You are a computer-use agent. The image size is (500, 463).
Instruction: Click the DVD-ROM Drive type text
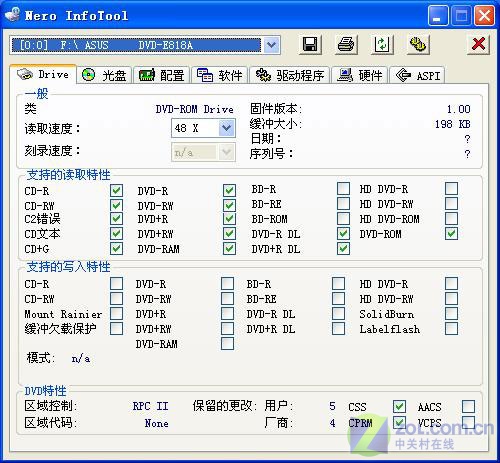(x=195, y=109)
